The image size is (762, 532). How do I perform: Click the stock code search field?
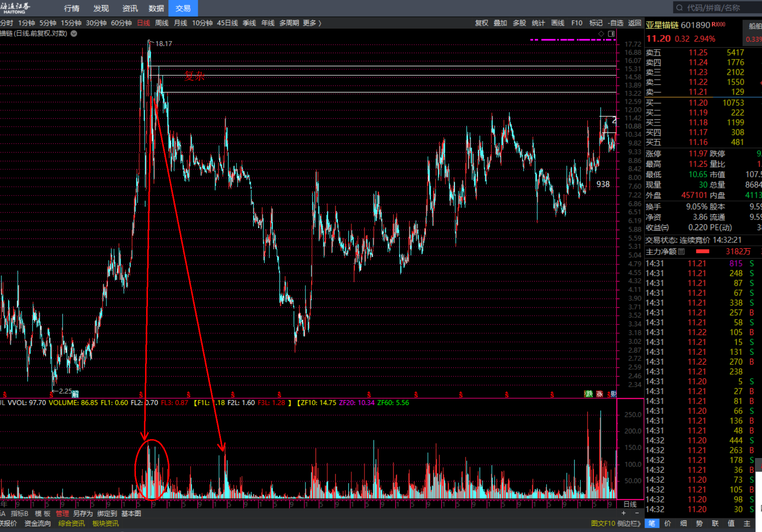(714, 8)
